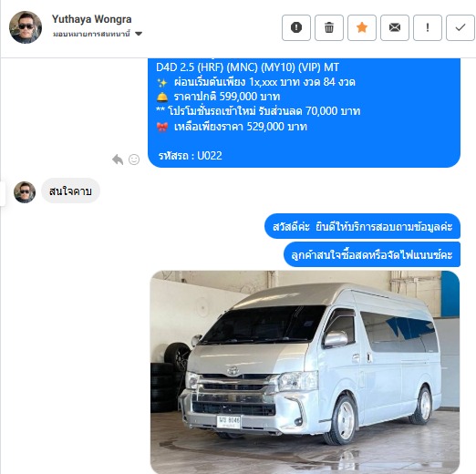The width and height of the screenshot is (476, 474).
Task: Select the สนใจคาบ customer message bubble
Action: (70, 191)
